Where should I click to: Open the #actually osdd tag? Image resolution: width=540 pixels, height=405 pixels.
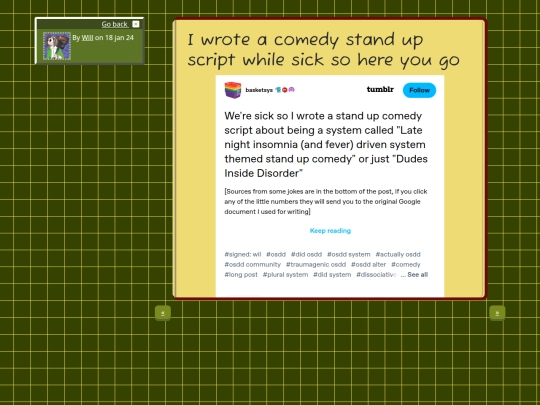pos(398,255)
